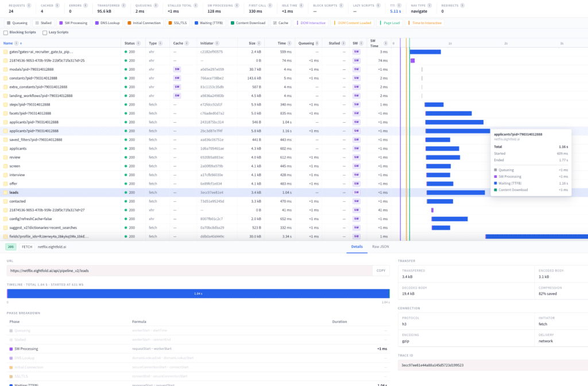Click the info icon in Type column header
The image size is (588, 386).
pos(160,44)
